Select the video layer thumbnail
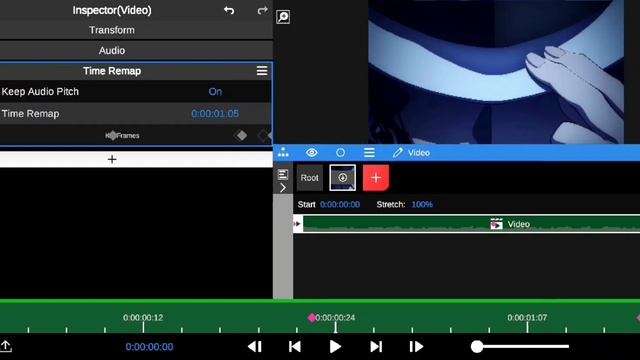Image resolution: width=640 pixels, height=360 pixels. (342, 178)
